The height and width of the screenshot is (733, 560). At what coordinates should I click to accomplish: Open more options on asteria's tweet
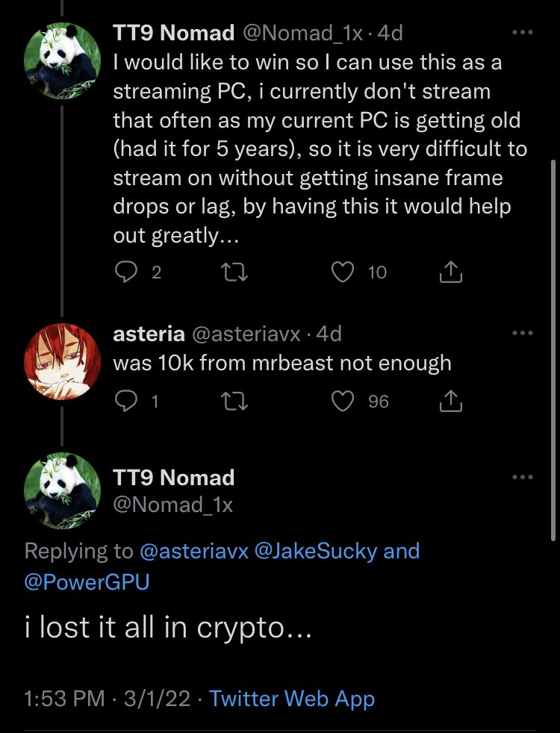(523, 334)
